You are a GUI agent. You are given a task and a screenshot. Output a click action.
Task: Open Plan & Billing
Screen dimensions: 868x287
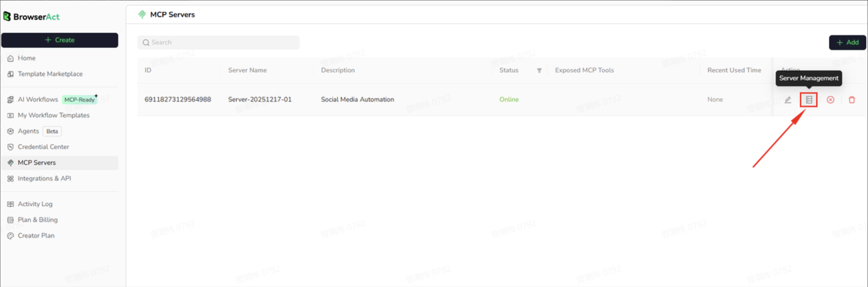pos(38,220)
